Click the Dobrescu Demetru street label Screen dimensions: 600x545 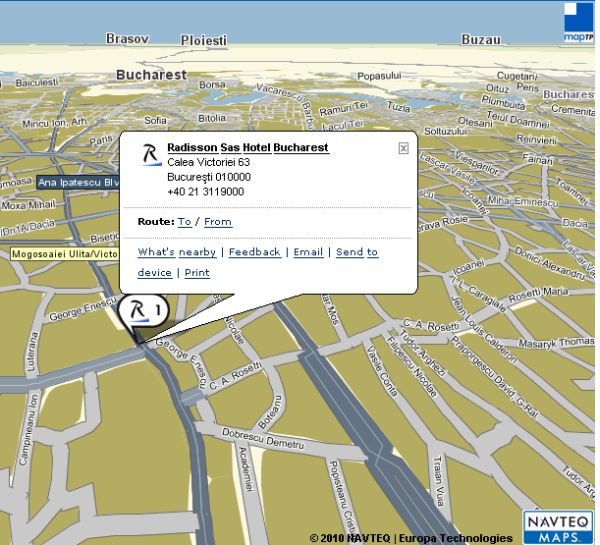[x=263, y=438]
